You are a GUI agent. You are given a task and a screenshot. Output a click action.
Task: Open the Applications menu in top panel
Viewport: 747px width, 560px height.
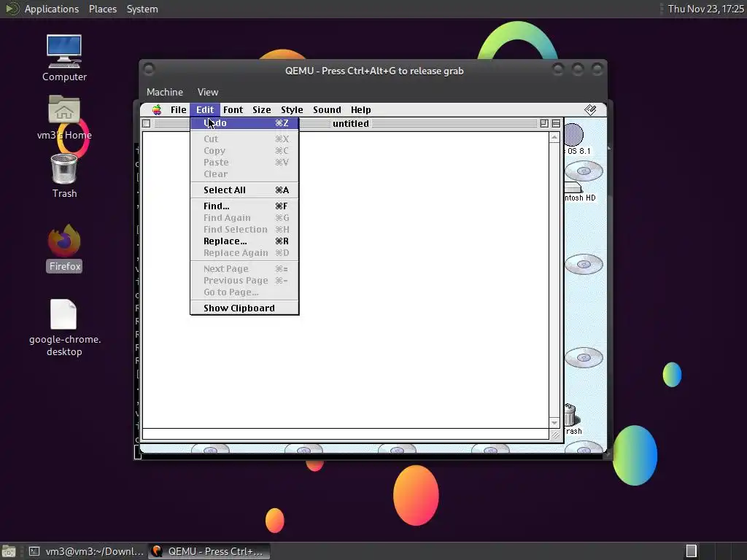coord(52,9)
